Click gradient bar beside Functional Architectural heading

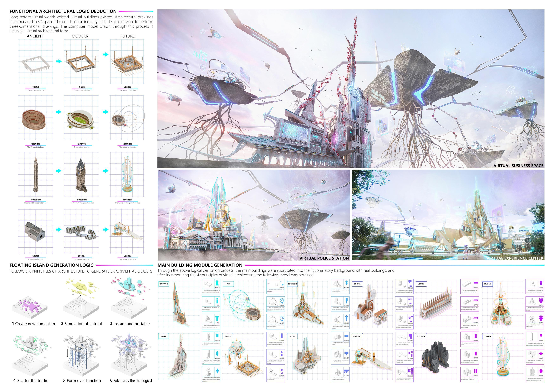pyautogui.click(x=136, y=11)
